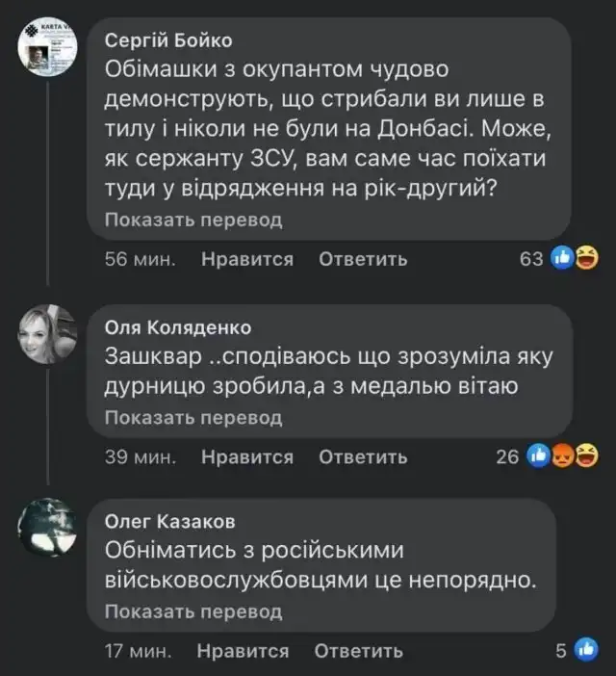Like Олег Казаков's comment via Нравится
Viewport: 616px width, 676px height.
243,652
